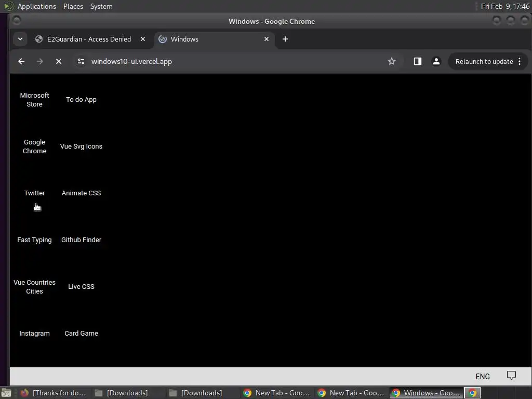Switch to E2Guardian - Access Denied tab
The height and width of the screenshot is (399, 532).
(89, 39)
